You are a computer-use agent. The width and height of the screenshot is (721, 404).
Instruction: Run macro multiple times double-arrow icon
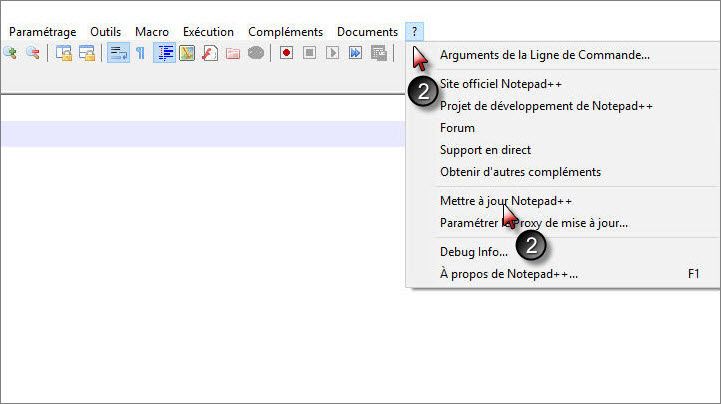click(355, 53)
